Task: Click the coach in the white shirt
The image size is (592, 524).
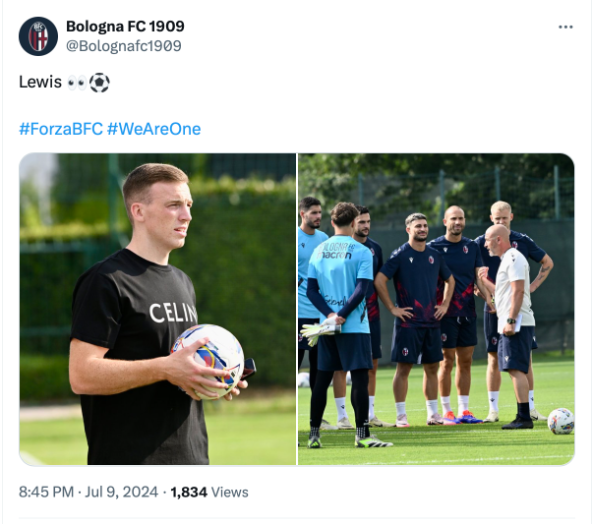Action: pos(512,325)
